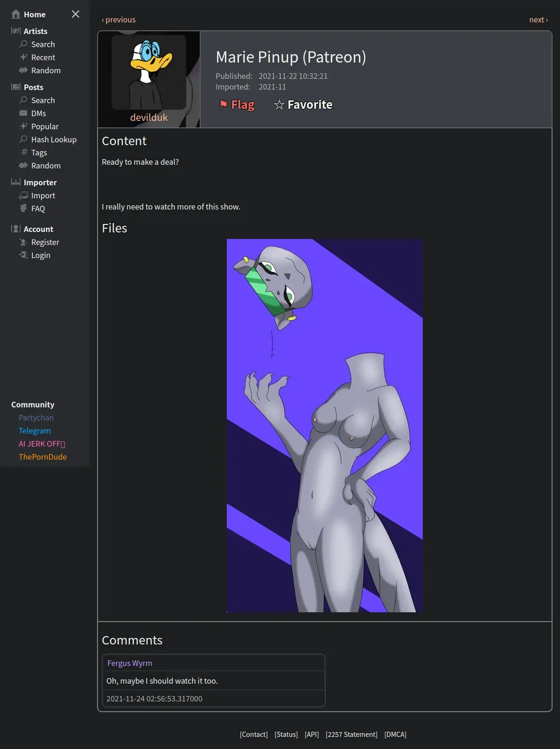Click published date 2021-11-22 10:32:21

(293, 76)
